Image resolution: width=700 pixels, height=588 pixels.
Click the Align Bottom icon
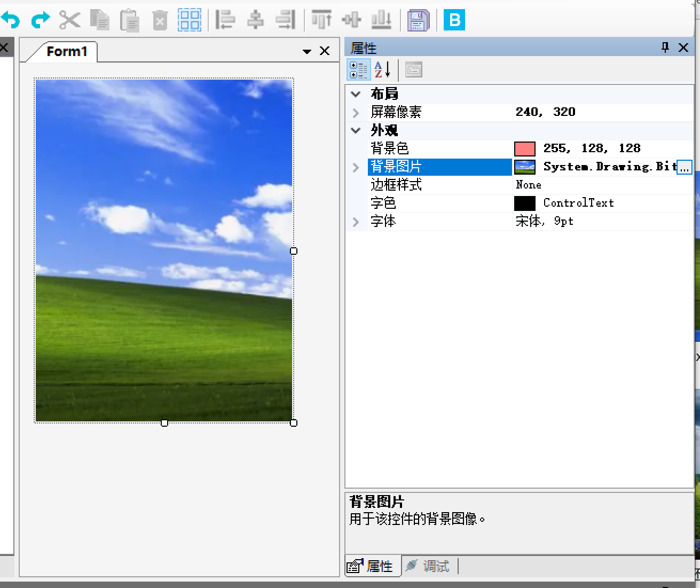click(381, 20)
